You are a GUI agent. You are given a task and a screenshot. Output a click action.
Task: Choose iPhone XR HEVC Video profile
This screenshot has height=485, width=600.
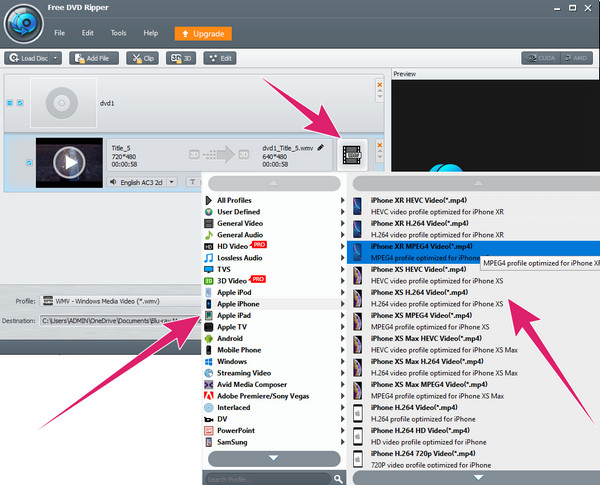(473, 206)
